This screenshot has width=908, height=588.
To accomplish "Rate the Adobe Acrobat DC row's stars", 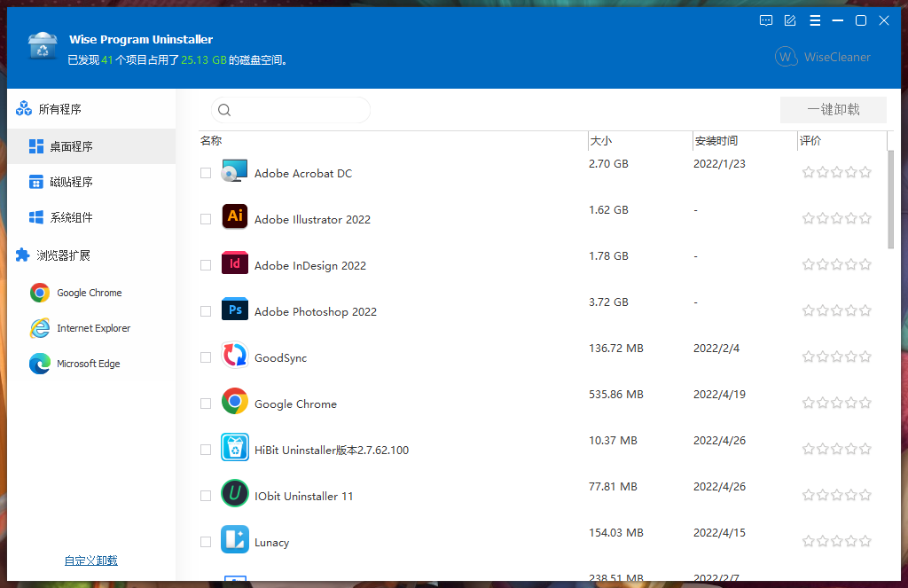I will coord(837,172).
